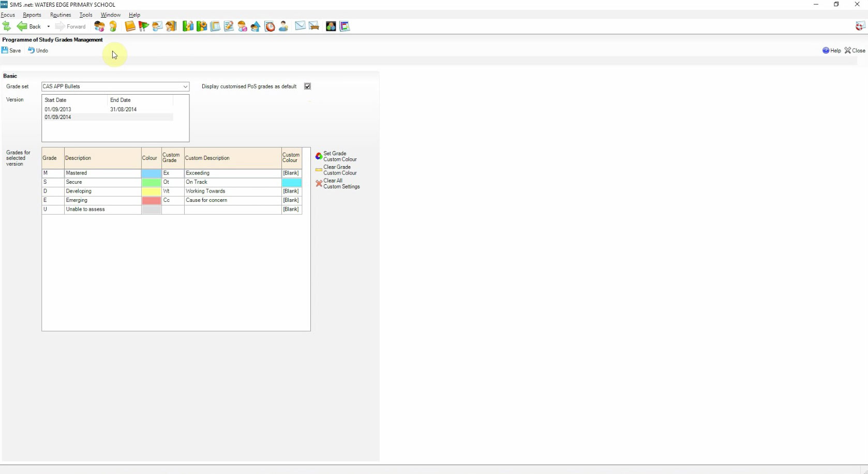The image size is (868, 474).
Task: Click the orange book toolbar icon
Action: 130,26
